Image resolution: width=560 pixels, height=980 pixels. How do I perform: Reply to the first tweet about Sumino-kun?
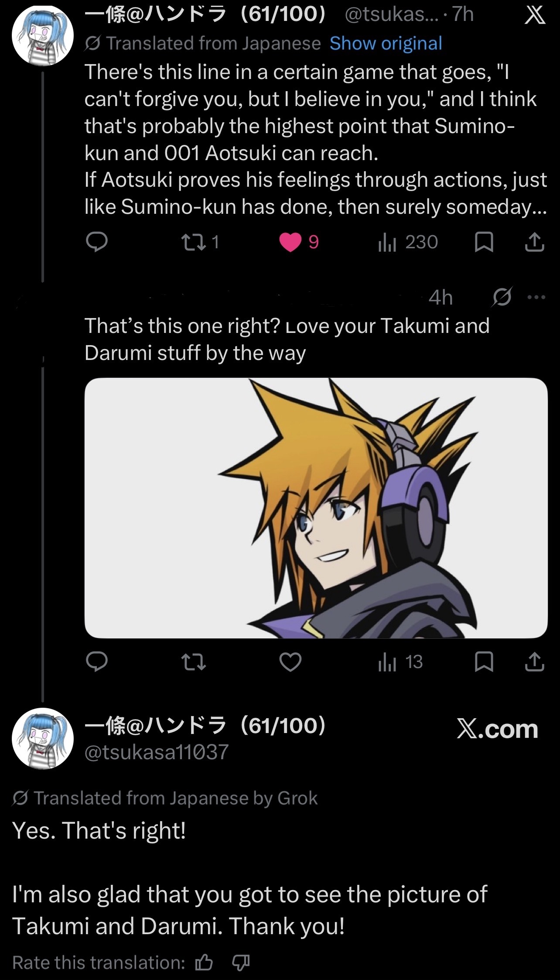pos(97,242)
